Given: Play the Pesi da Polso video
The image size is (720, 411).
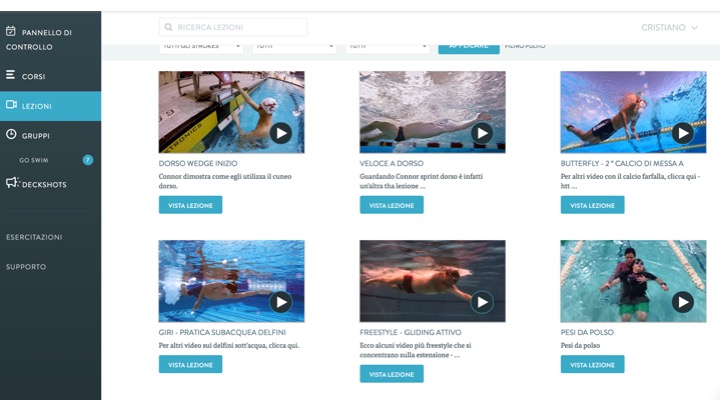Looking at the screenshot, I should [x=683, y=302].
